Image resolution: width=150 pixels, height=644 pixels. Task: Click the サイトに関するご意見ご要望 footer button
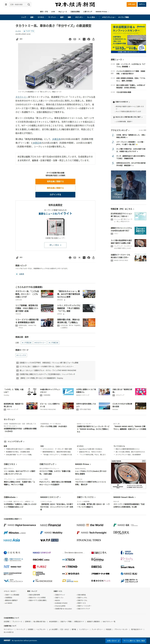(134, 641)
